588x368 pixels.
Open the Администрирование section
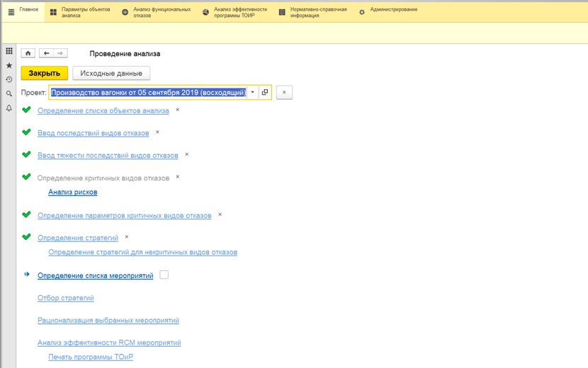pyautogui.click(x=388, y=12)
